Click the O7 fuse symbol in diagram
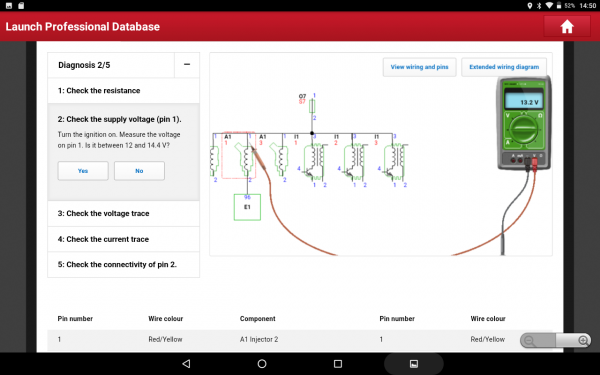 pos(312,106)
